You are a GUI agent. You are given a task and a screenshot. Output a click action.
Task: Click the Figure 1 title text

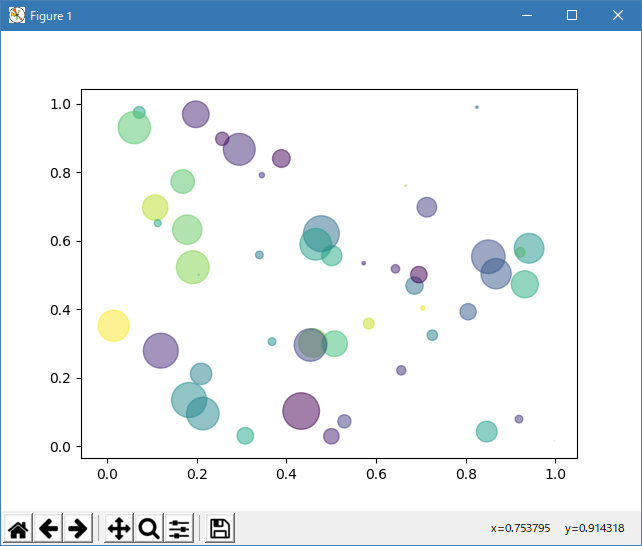[x=51, y=16]
